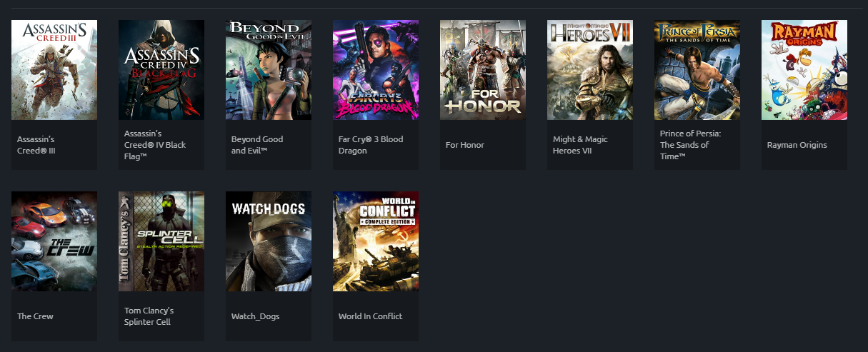Open The Crew game cover
The image size is (868, 352).
tap(54, 241)
